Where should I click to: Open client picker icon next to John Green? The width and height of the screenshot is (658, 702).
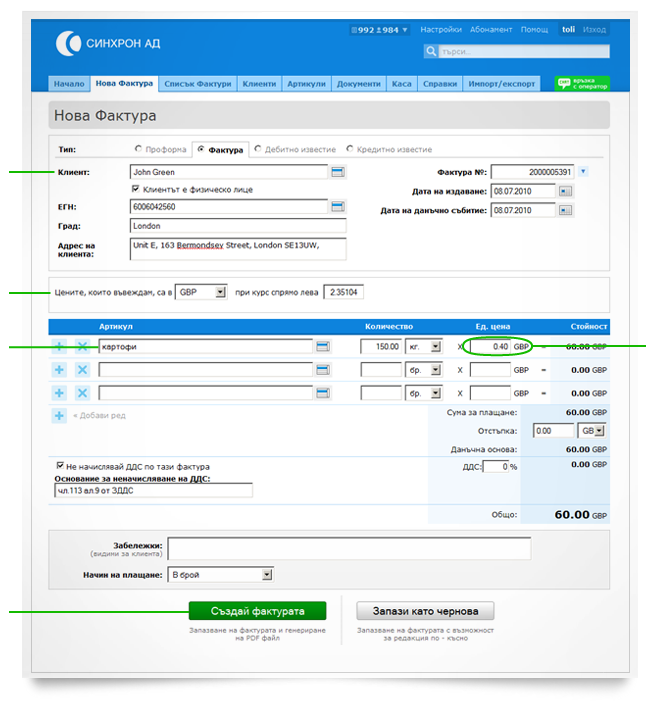(338, 172)
